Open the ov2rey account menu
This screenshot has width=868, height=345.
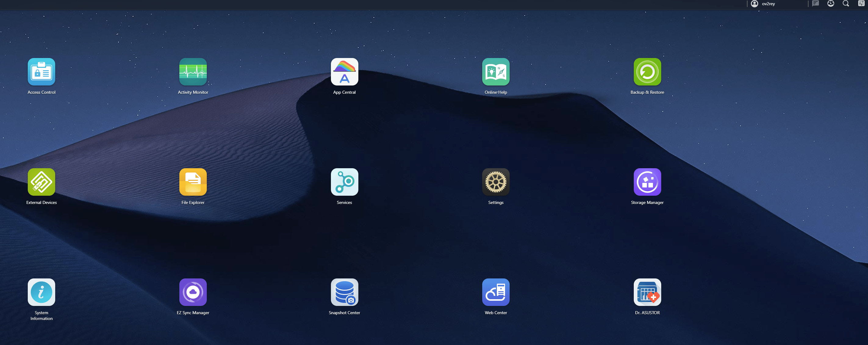[768, 4]
